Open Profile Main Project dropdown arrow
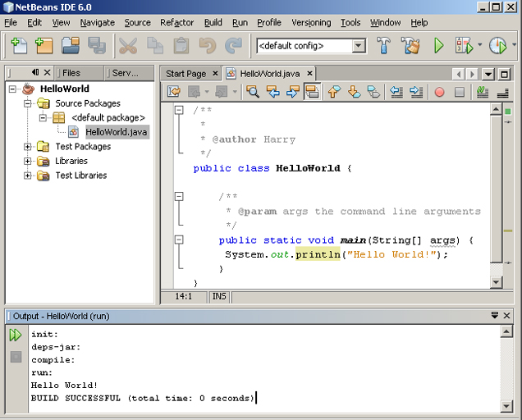This screenshot has width=522, height=420. [515, 44]
